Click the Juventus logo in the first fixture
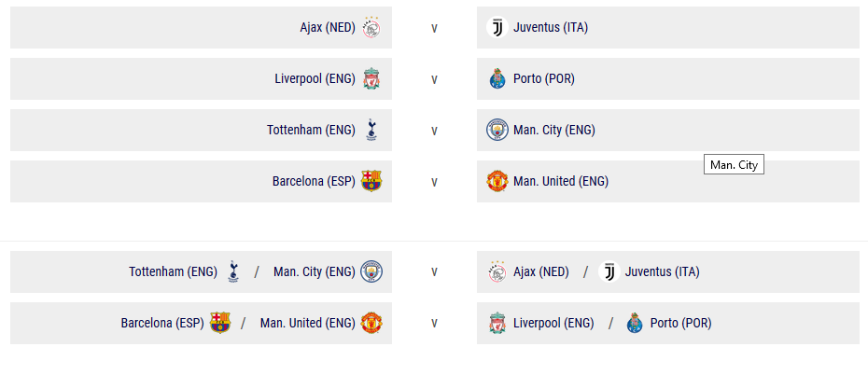 click(497, 27)
